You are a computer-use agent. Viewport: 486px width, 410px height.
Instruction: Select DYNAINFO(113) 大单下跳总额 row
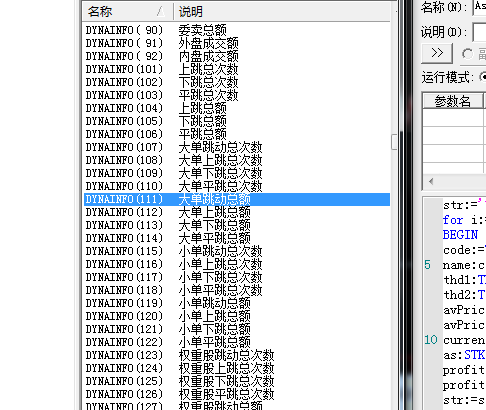click(x=237, y=225)
